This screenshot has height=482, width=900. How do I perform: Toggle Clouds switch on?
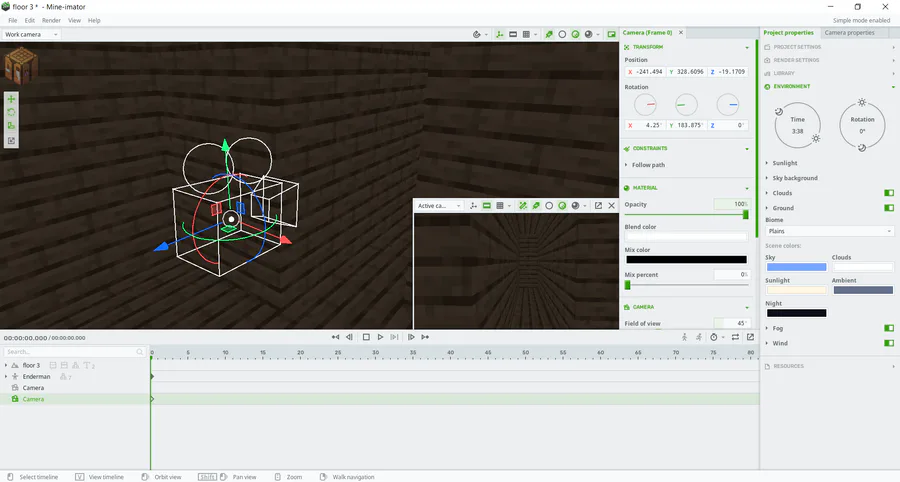pos(889,193)
